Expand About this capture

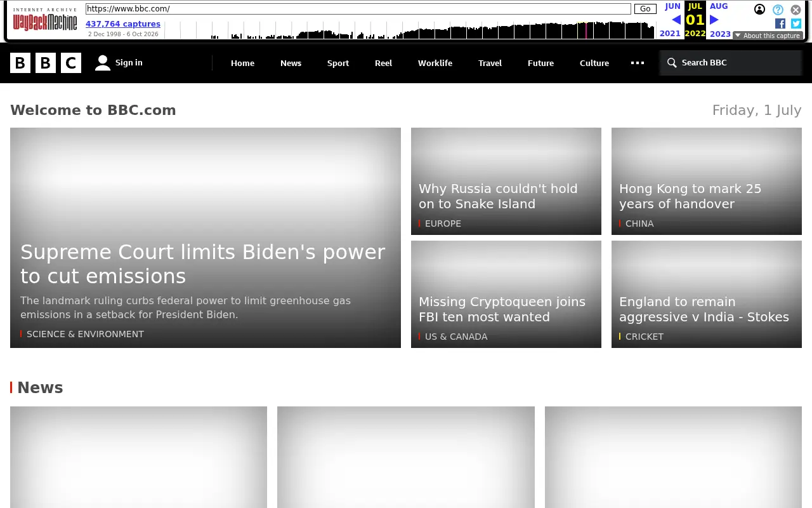pos(768,36)
